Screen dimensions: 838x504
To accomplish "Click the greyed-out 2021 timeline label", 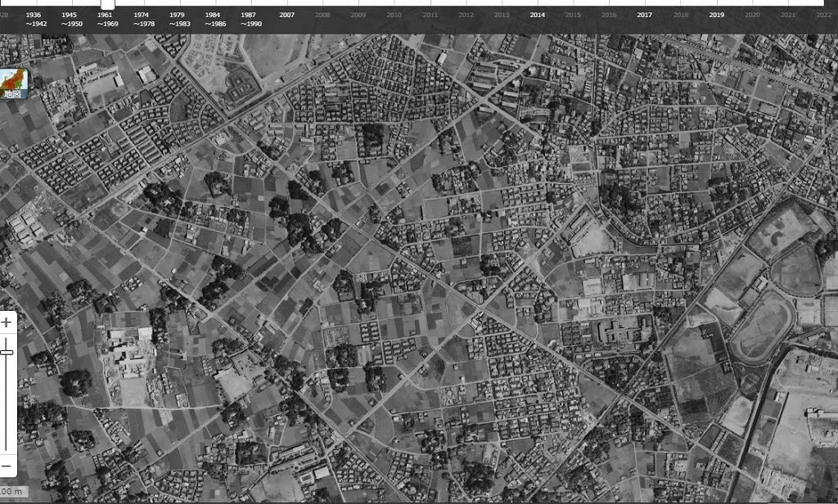I will 788,15.
